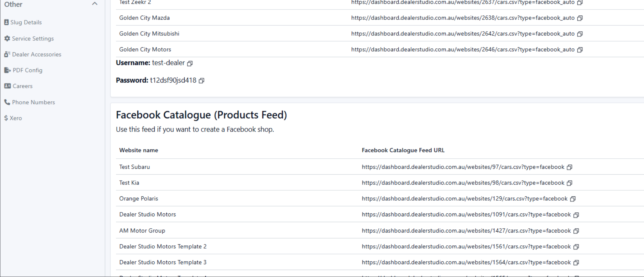Click the Website name column header

pyautogui.click(x=138, y=150)
